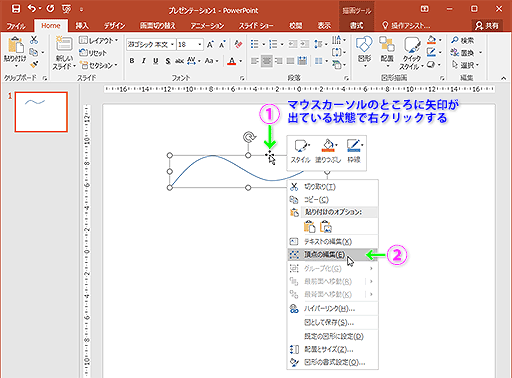Click the Shape Outline pen icon in ribbon

(431, 52)
